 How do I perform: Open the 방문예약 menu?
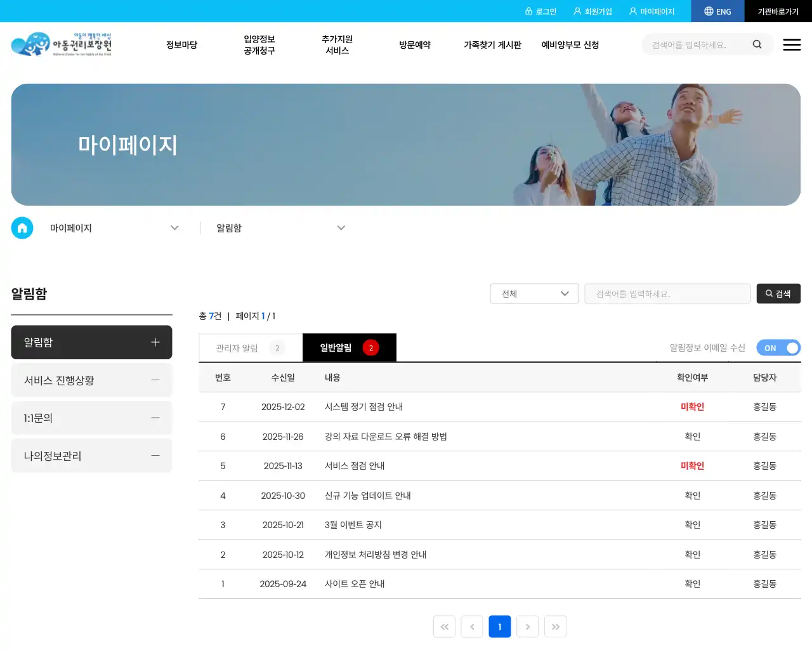415,44
